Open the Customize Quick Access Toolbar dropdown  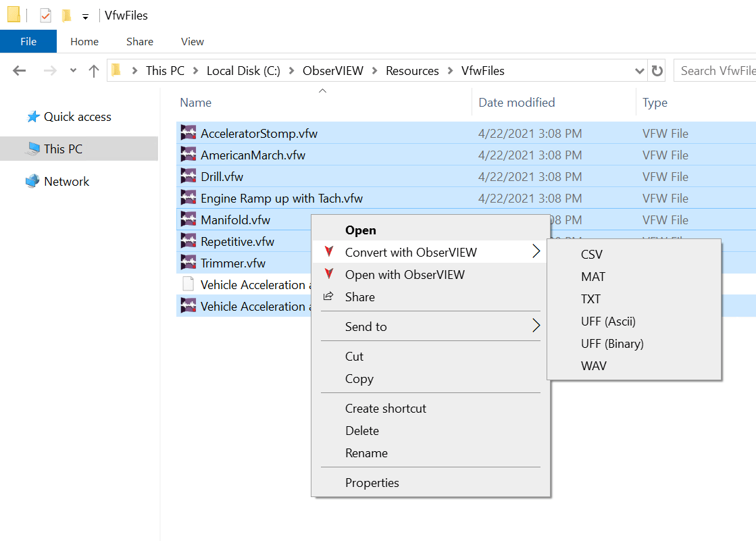point(85,17)
